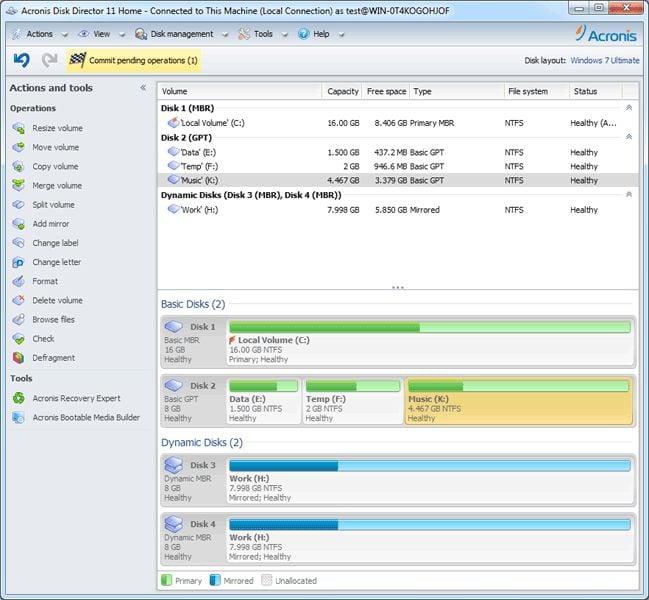Screen dimensions: 649x600
Task: Click the Browse files icon
Action: click(19, 319)
